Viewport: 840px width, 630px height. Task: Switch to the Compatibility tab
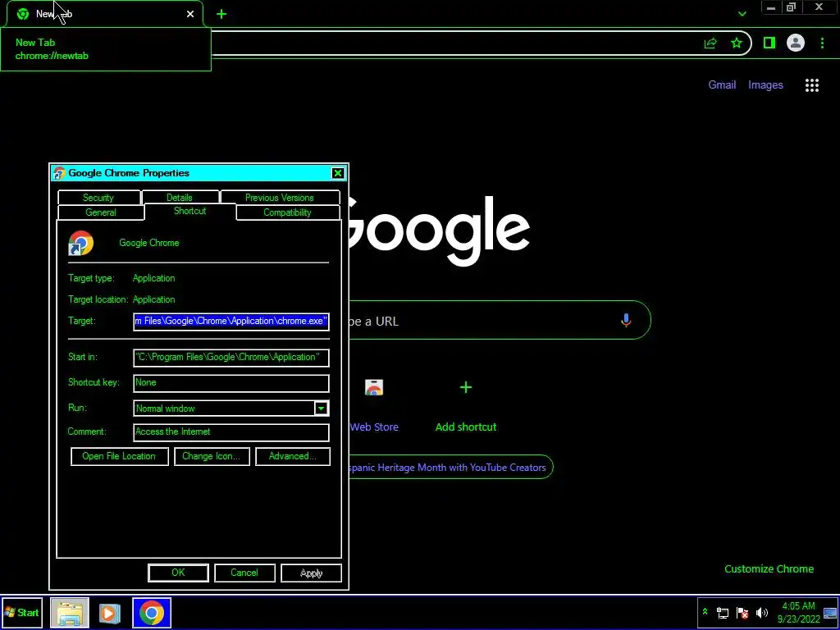pyautogui.click(x=287, y=212)
